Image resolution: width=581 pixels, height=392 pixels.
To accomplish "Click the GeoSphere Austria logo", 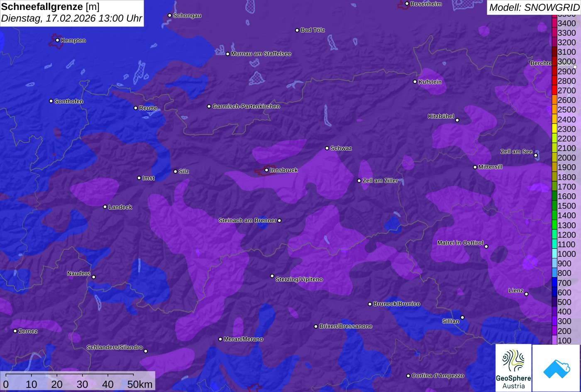I will click(x=513, y=368).
